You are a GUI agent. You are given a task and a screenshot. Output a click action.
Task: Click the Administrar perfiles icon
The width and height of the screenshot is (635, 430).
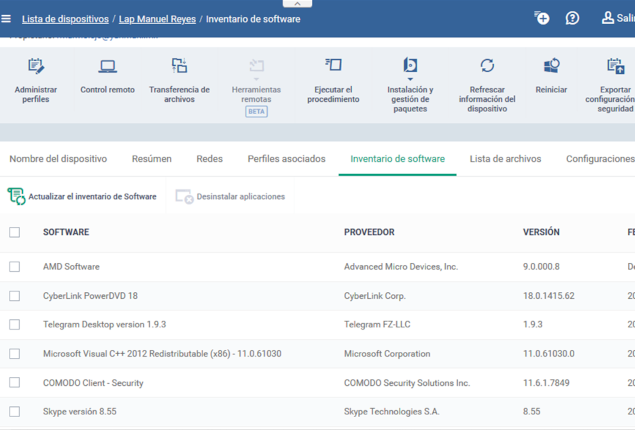pyautogui.click(x=36, y=66)
